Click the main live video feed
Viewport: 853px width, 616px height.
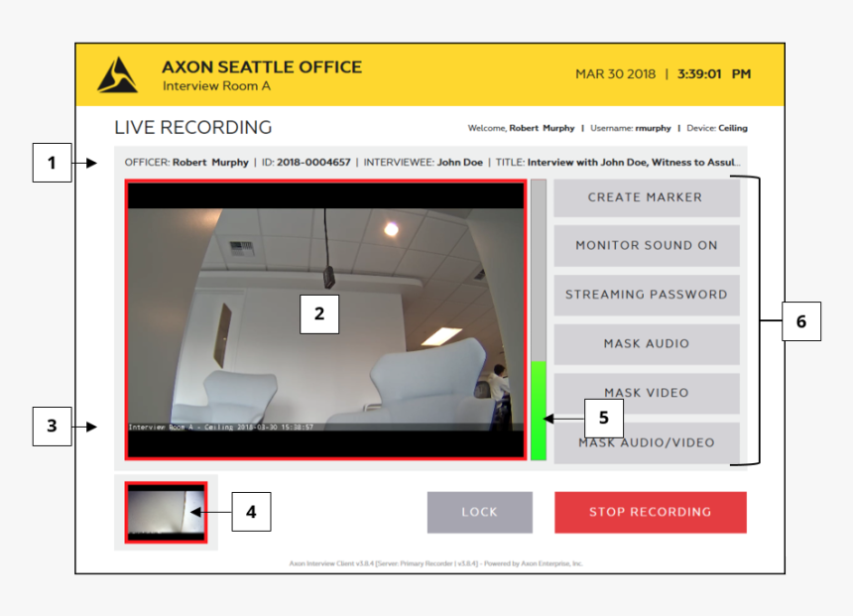pos(326,320)
